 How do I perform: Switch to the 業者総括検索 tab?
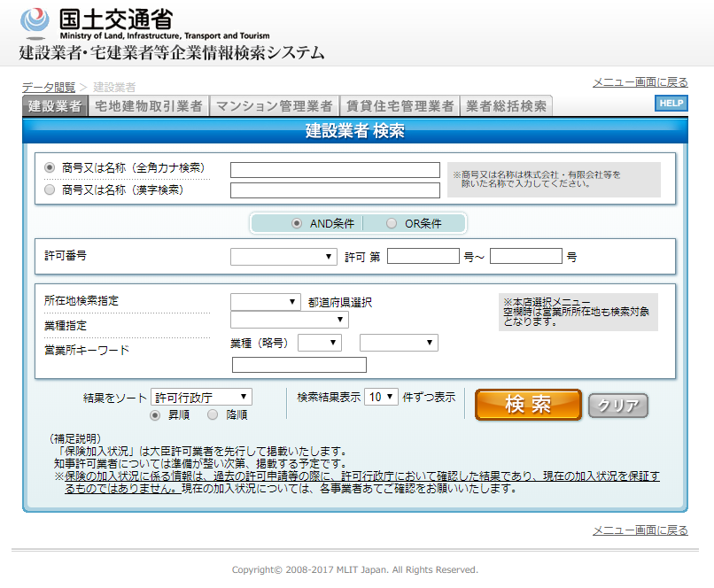[x=507, y=106]
